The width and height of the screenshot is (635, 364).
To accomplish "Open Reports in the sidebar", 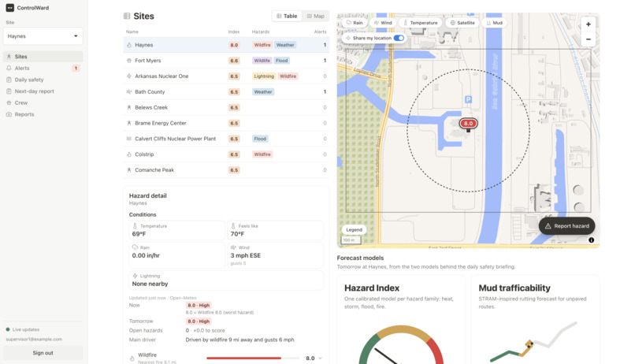I will tap(43, 114).
